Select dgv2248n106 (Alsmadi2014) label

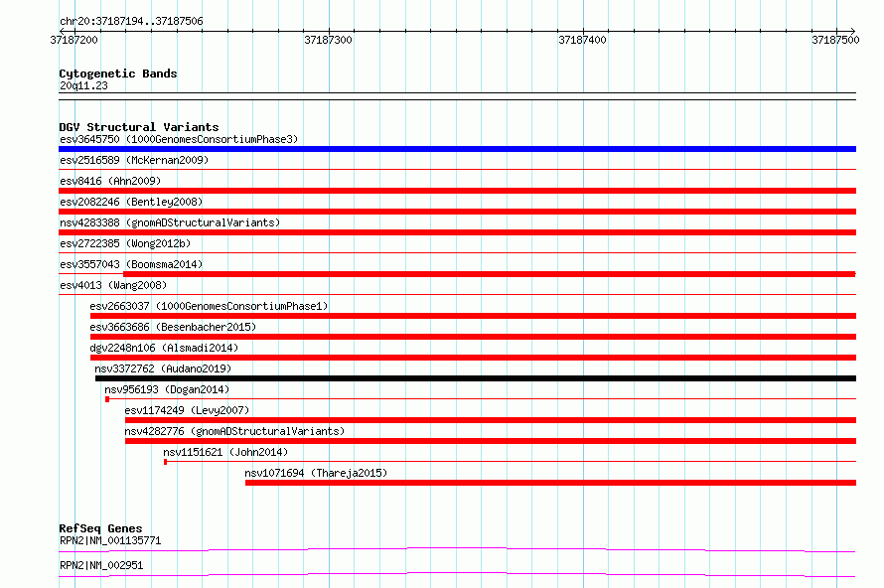[x=164, y=348]
